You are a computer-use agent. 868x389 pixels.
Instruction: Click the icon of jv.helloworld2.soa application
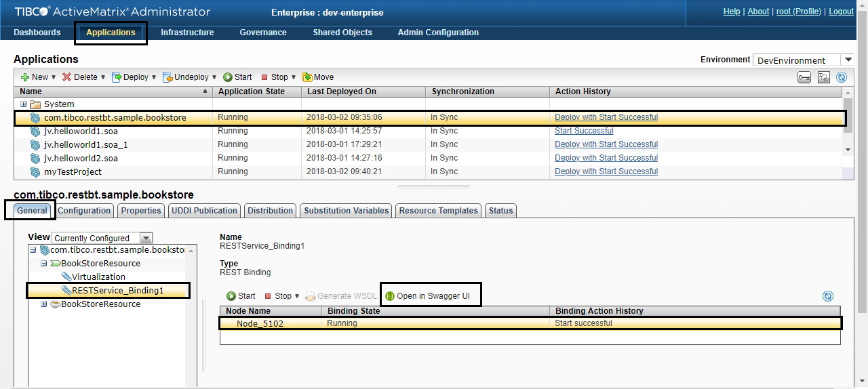coord(35,158)
